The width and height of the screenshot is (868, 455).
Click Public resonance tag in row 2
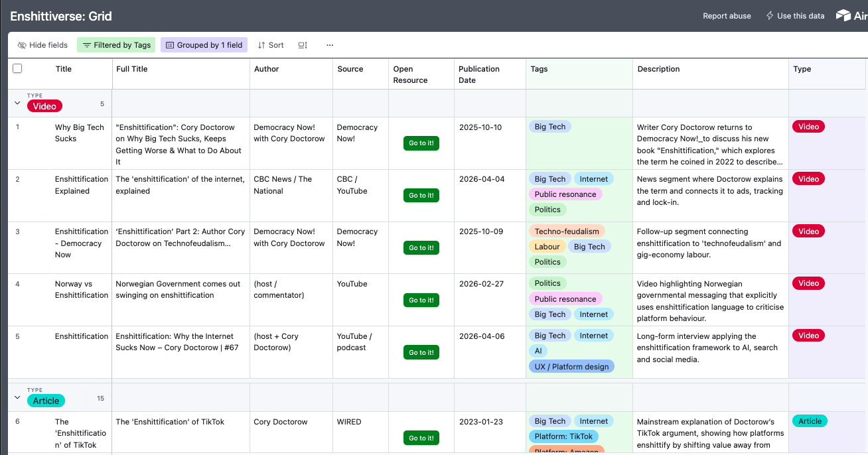[x=565, y=194]
